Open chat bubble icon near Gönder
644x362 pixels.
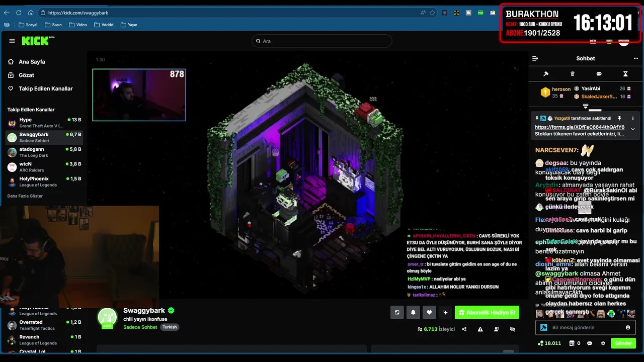click(x=590, y=343)
